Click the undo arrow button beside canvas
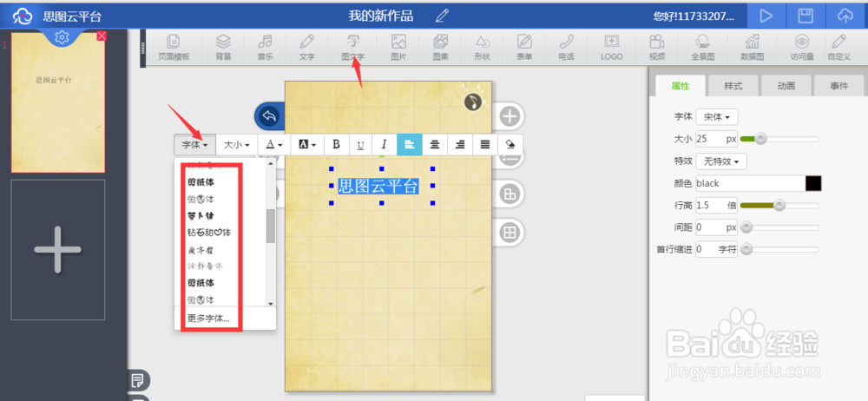 click(x=269, y=116)
